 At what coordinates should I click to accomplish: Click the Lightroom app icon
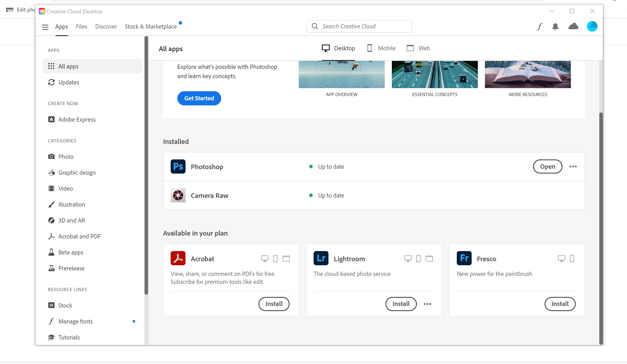[x=321, y=258]
